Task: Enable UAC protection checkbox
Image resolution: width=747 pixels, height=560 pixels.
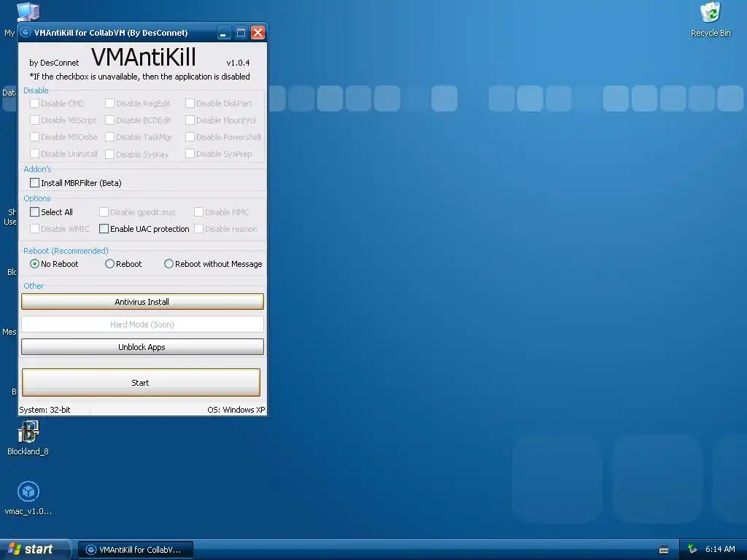Action: click(104, 228)
